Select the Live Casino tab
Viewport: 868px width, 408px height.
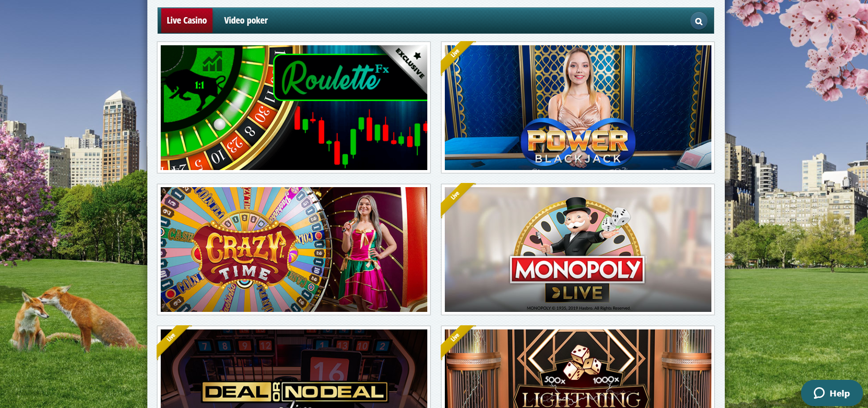187,20
